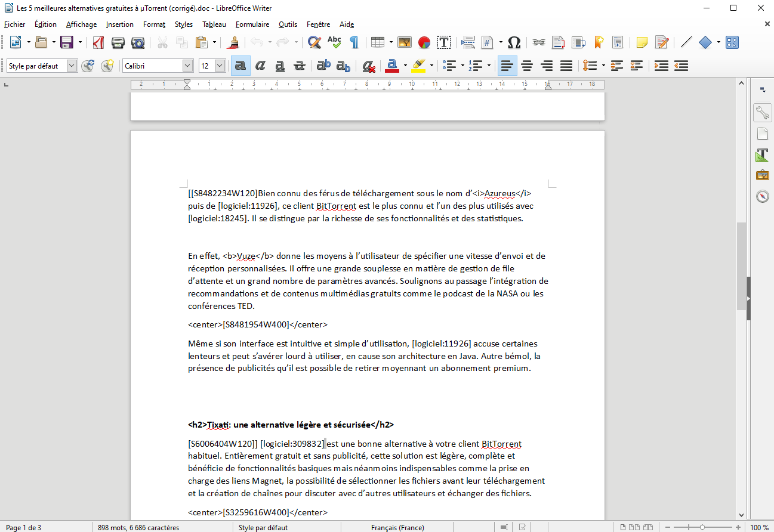Click the word count in status bar
Viewport: 774px width, 532px height.
click(x=138, y=527)
